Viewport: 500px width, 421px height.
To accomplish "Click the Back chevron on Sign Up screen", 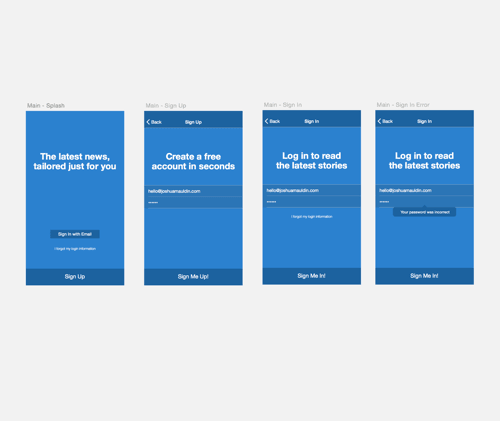I will pyautogui.click(x=148, y=122).
